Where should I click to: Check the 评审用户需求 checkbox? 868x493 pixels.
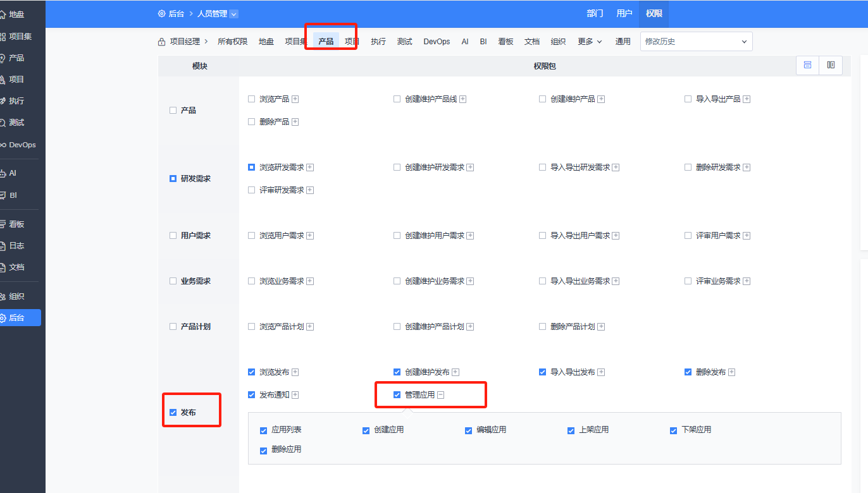[688, 236]
